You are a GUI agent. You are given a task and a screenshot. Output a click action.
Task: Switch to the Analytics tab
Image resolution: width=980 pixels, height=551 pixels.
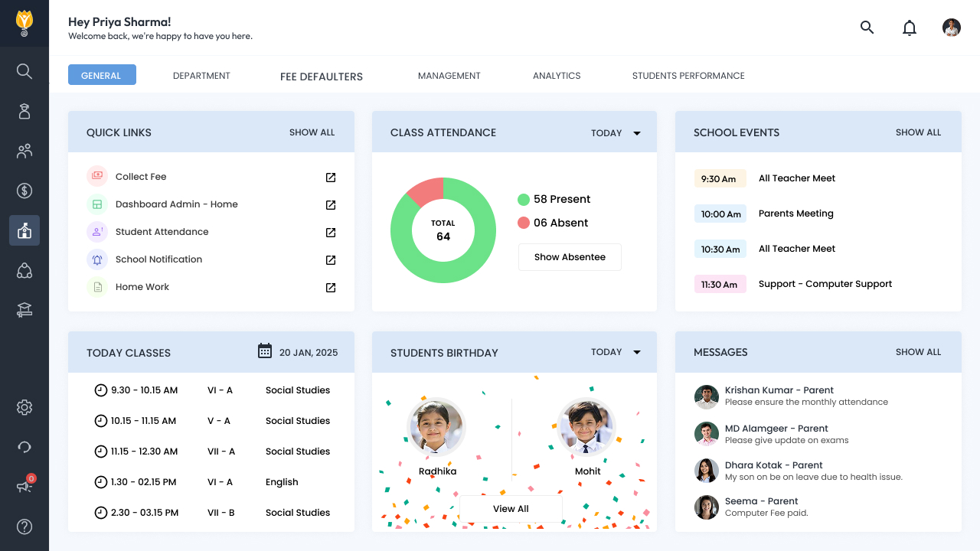tap(557, 76)
